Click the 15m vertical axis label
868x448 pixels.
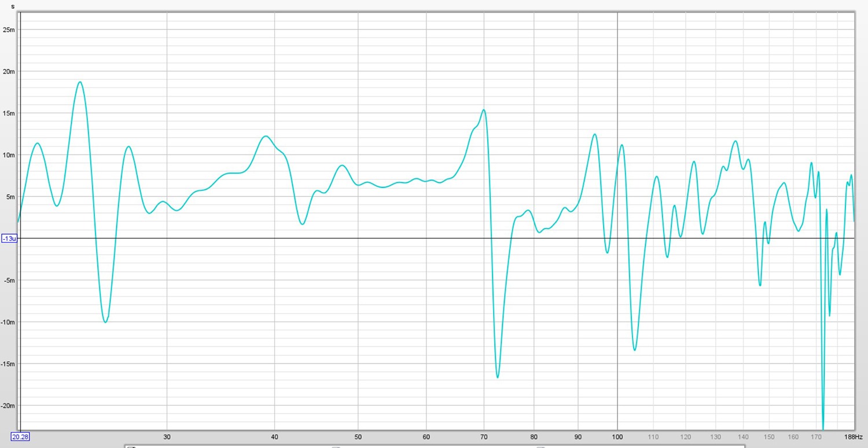click(9, 113)
